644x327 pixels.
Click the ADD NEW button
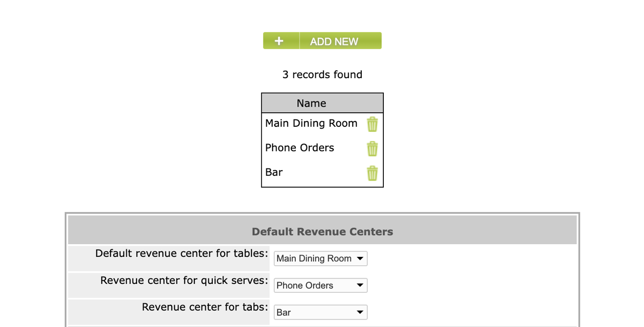pos(334,41)
